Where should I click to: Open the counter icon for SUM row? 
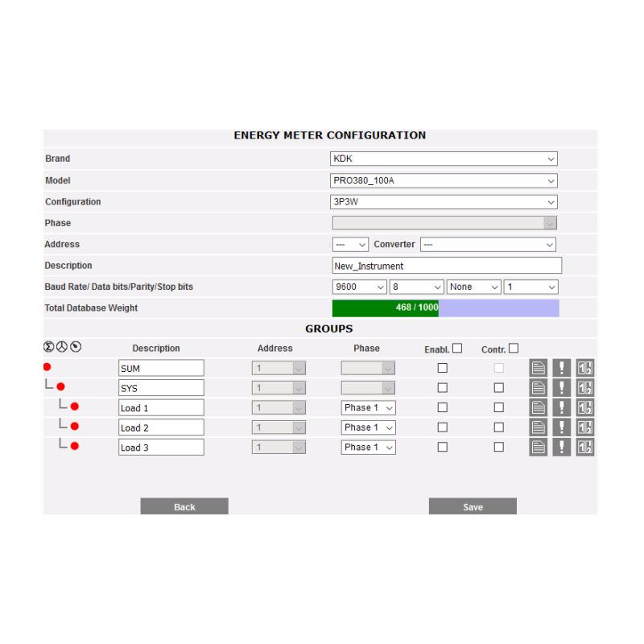coord(585,368)
